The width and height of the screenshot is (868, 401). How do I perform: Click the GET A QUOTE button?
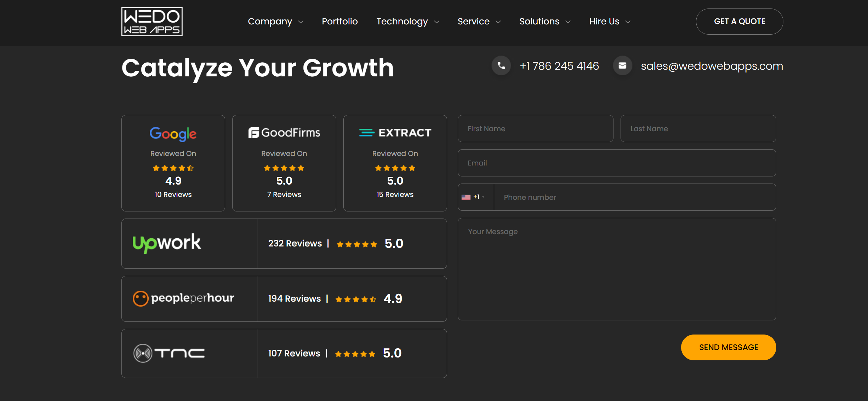coord(739,22)
